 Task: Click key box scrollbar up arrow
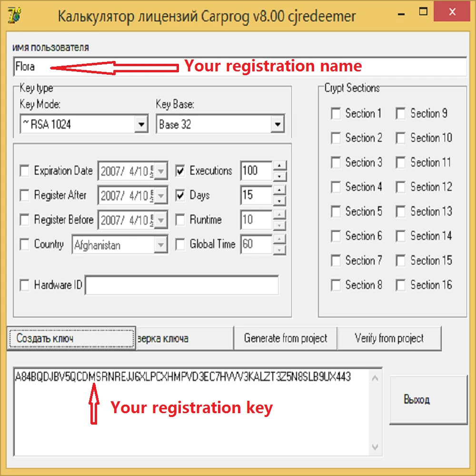coord(375,378)
